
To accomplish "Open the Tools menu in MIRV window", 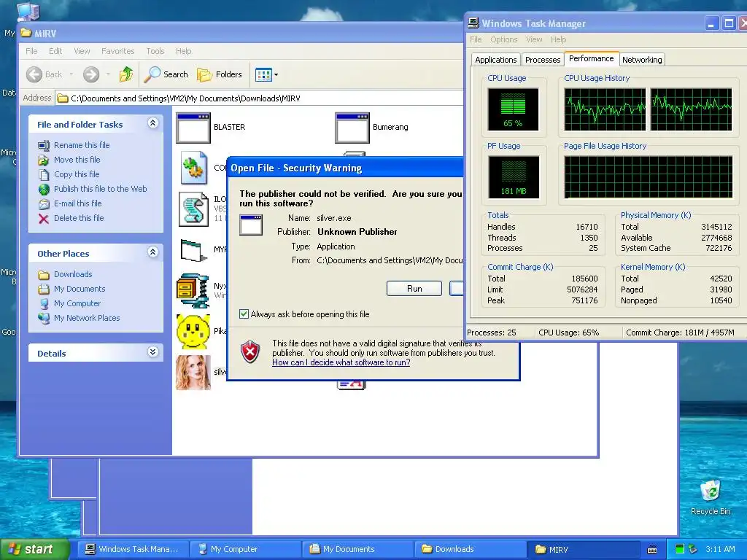I will click(x=155, y=51).
